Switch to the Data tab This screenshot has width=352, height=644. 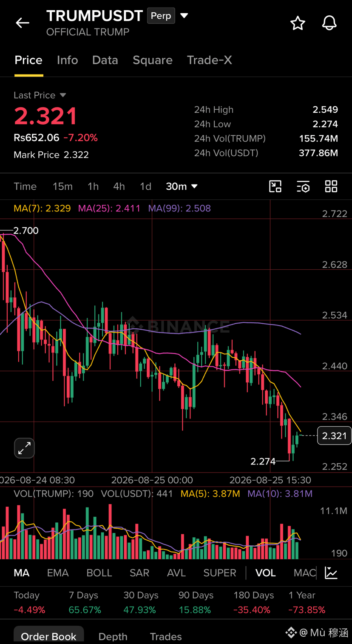tap(105, 60)
